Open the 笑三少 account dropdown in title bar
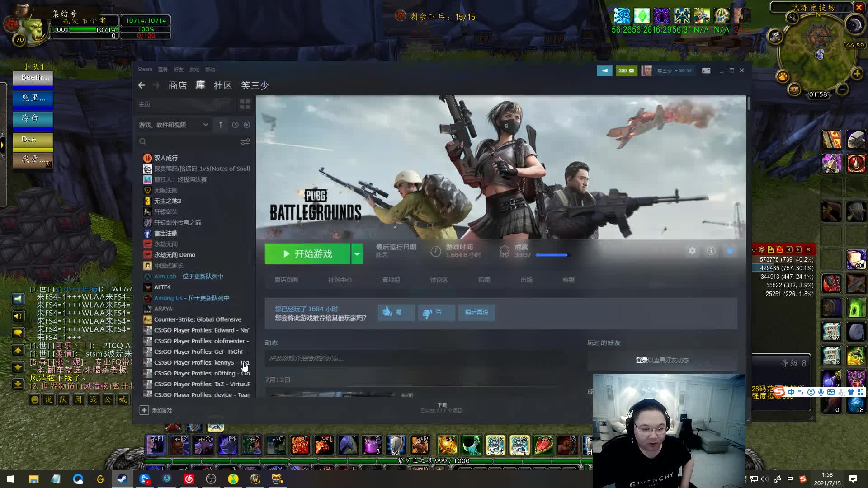Screen dimensions: 868x488 pos(674,70)
